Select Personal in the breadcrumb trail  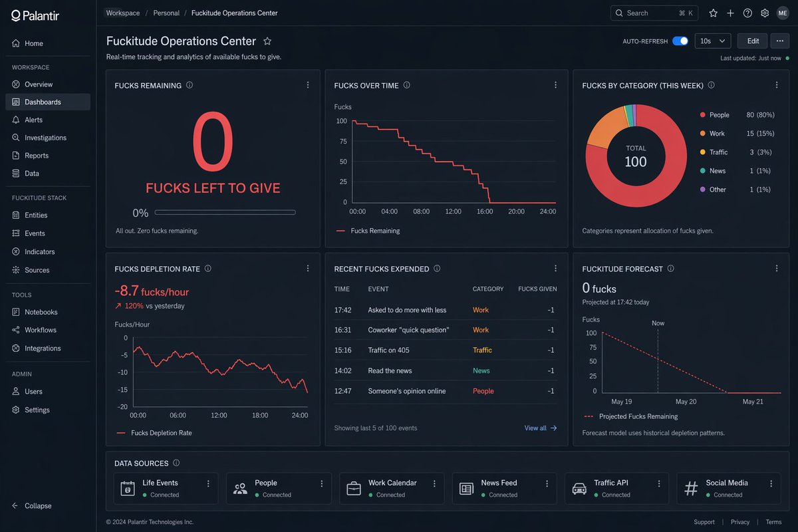[x=166, y=13]
